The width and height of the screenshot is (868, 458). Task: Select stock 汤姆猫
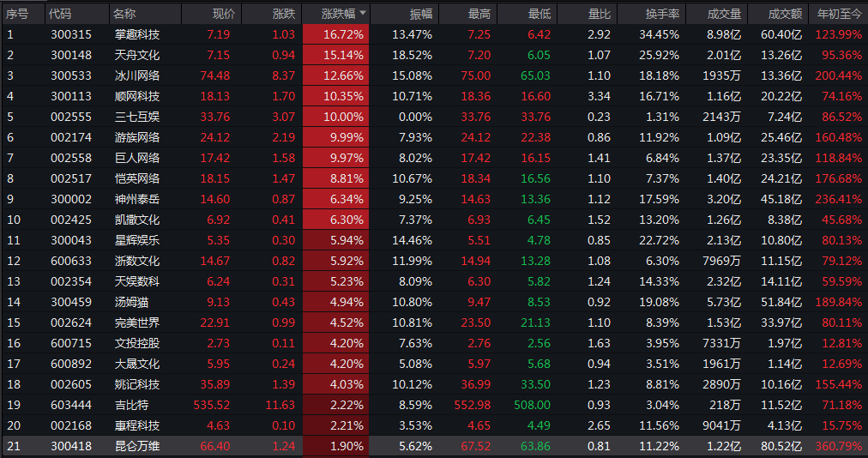131,302
